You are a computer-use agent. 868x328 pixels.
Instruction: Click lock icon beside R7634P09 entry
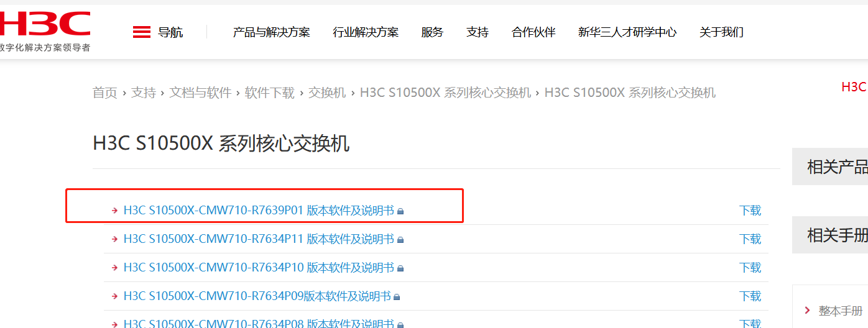pyautogui.click(x=397, y=297)
